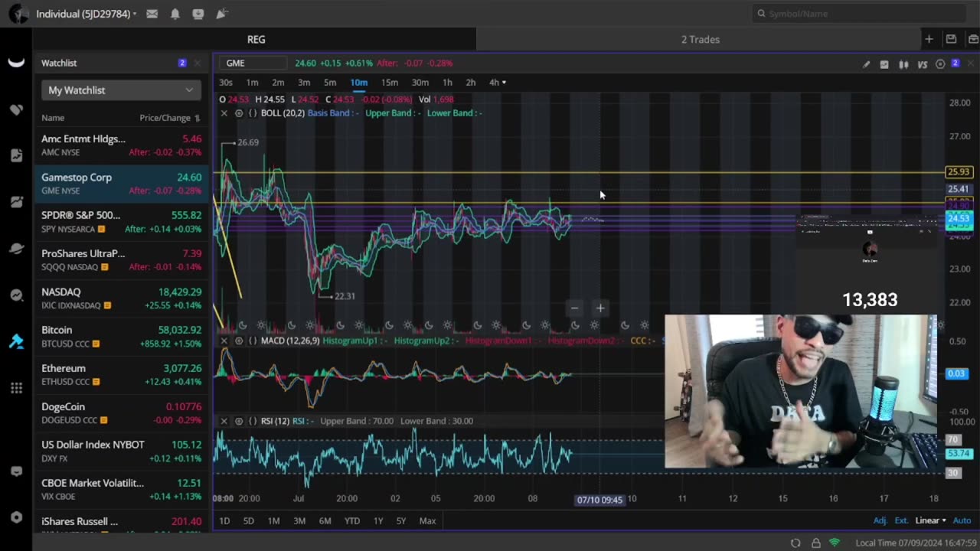Open the document sidebar icon
Image resolution: width=980 pixels, height=551 pixels.
(16, 155)
